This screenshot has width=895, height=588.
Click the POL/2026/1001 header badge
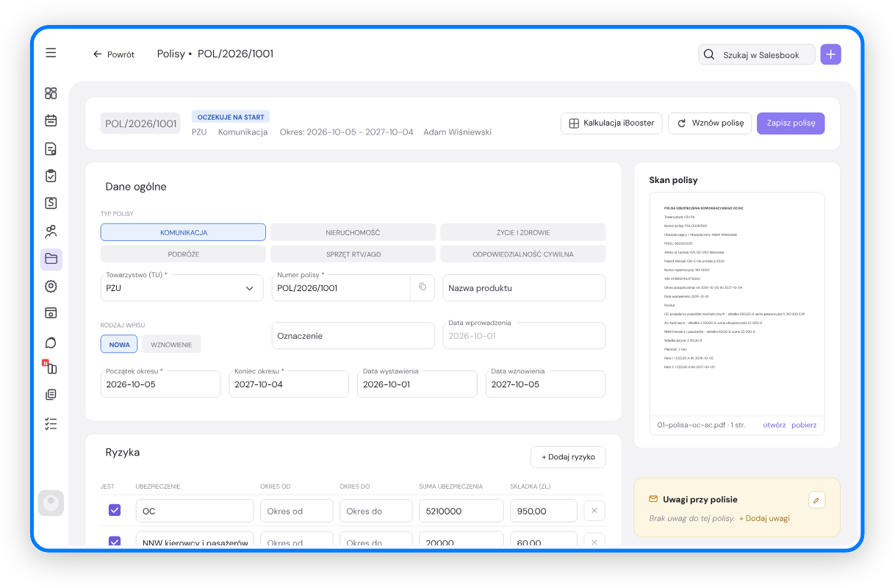click(x=141, y=123)
